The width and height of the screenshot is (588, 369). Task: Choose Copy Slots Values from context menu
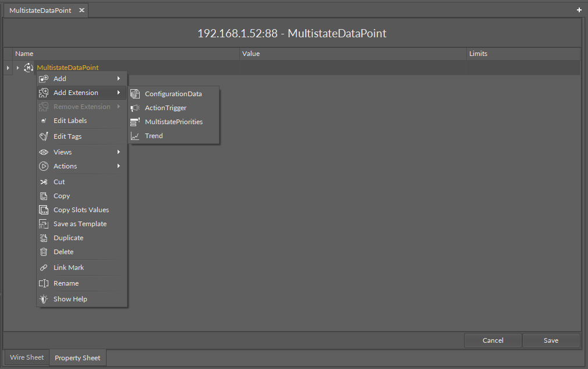(x=81, y=210)
